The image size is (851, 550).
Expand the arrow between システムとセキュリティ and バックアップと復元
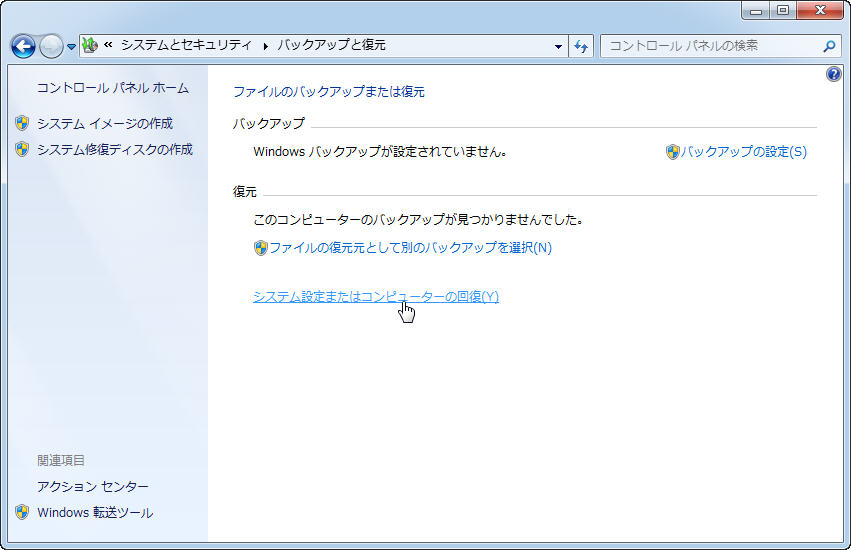point(265,46)
